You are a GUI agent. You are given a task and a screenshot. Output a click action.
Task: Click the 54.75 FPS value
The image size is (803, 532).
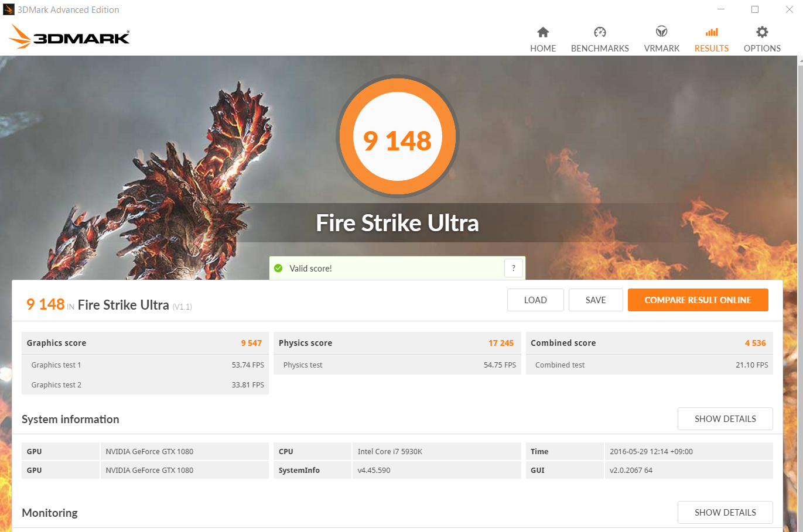pyautogui.click(x=500, y=365)
